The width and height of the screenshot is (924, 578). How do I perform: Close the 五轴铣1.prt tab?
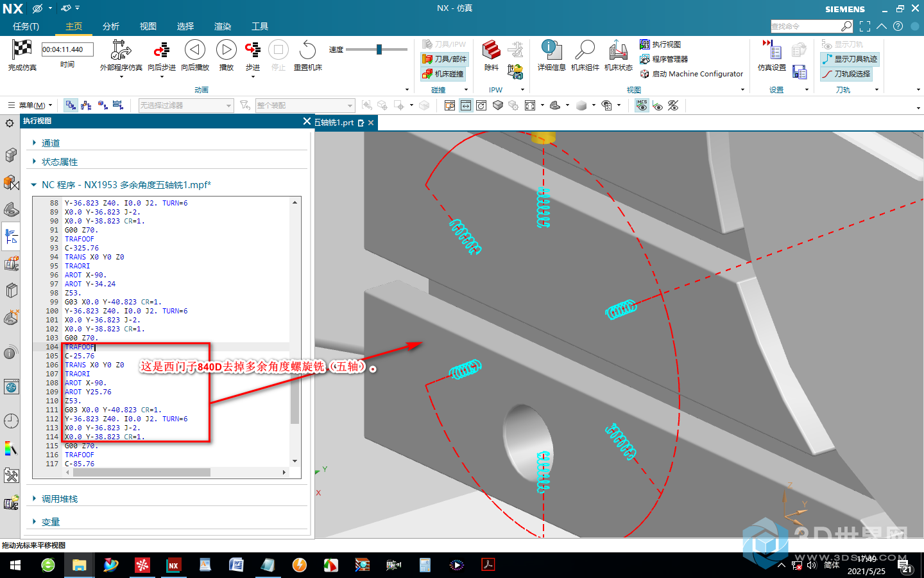371,123
